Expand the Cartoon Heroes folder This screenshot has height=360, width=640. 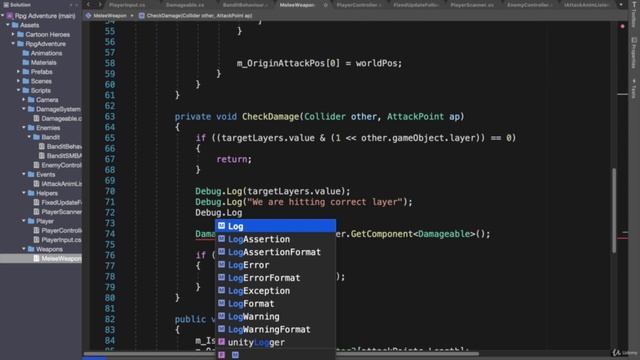(13, 35)
